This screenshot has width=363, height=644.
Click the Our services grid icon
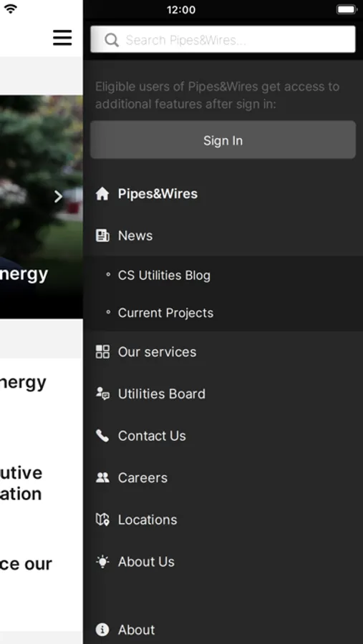102,352
